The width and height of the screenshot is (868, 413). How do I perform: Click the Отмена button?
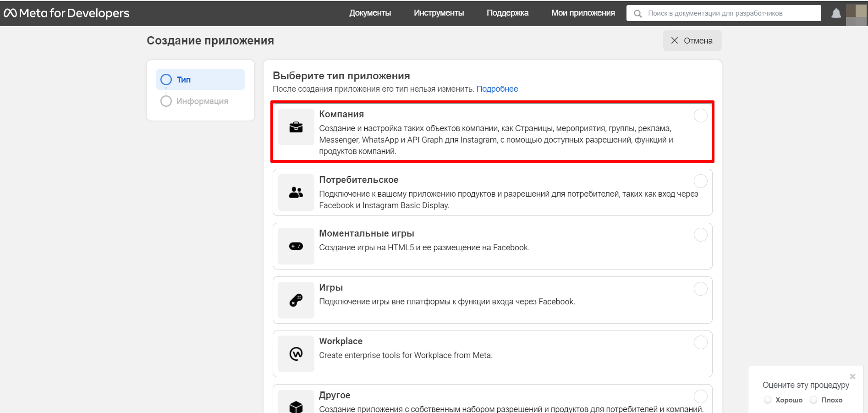click(692, 40)
